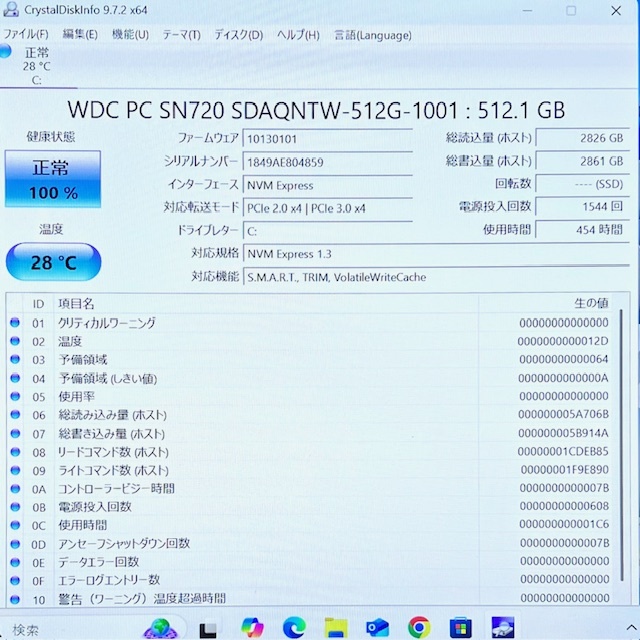Open Copilot from the taskbar
Image resolution: width=640 pixels, height=640 pixels.
[252, 627]
